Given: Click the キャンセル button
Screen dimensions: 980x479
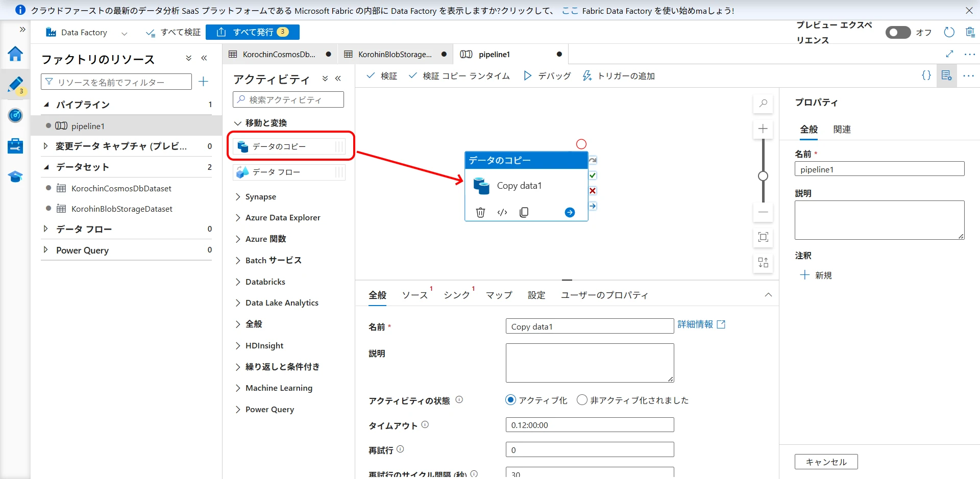Looking at the screenshot, I should [x=826, y=462].
